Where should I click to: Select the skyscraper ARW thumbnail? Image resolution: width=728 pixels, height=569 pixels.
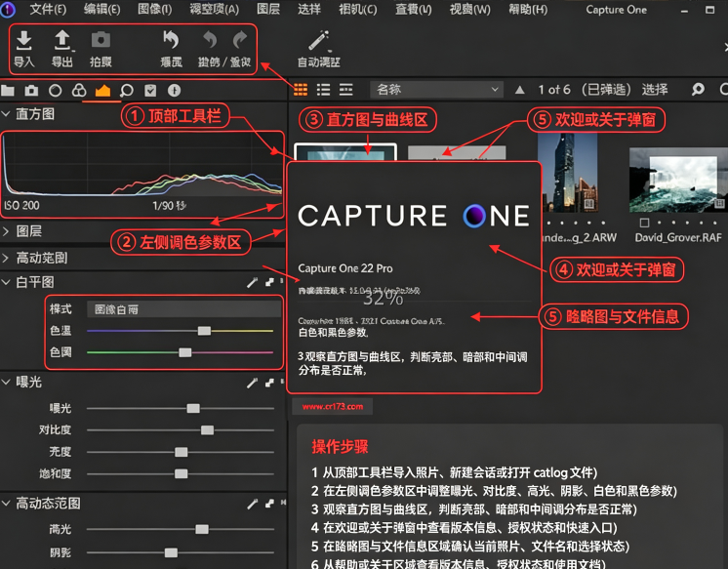click(x=568, y=173)
